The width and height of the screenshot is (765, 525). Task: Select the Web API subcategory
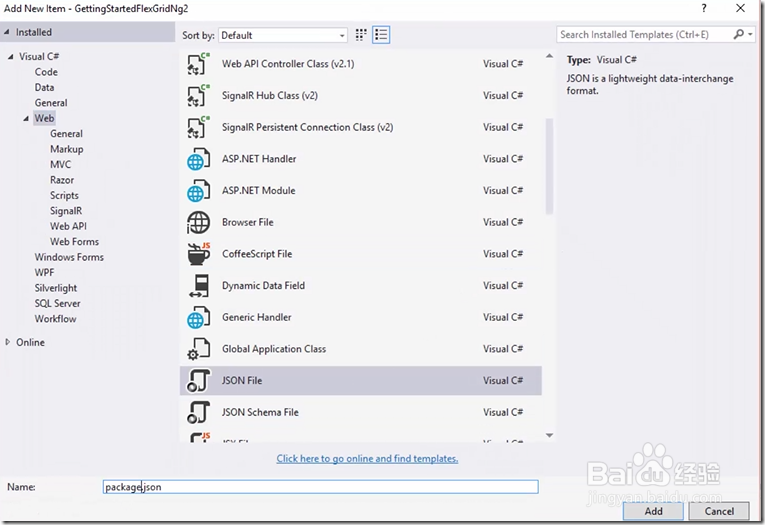point(68,226)
